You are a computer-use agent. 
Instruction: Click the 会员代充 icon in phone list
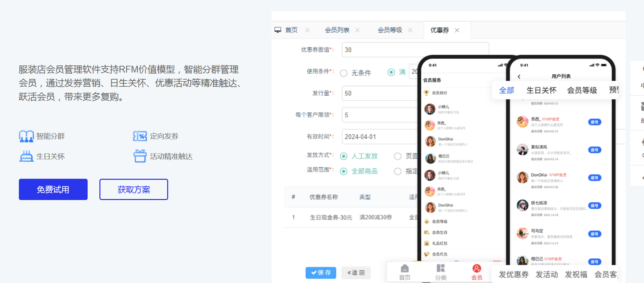pyautogui.click(x=426, y=254)
